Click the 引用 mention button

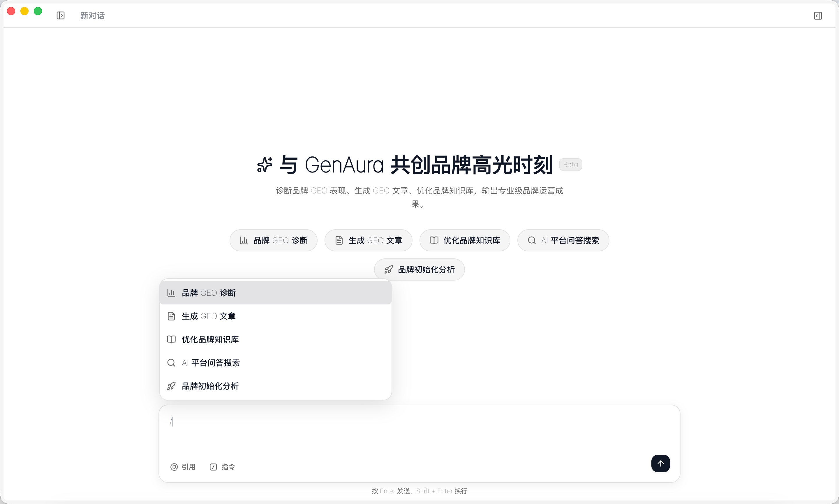pyautogui.click(x=183, y=467)
